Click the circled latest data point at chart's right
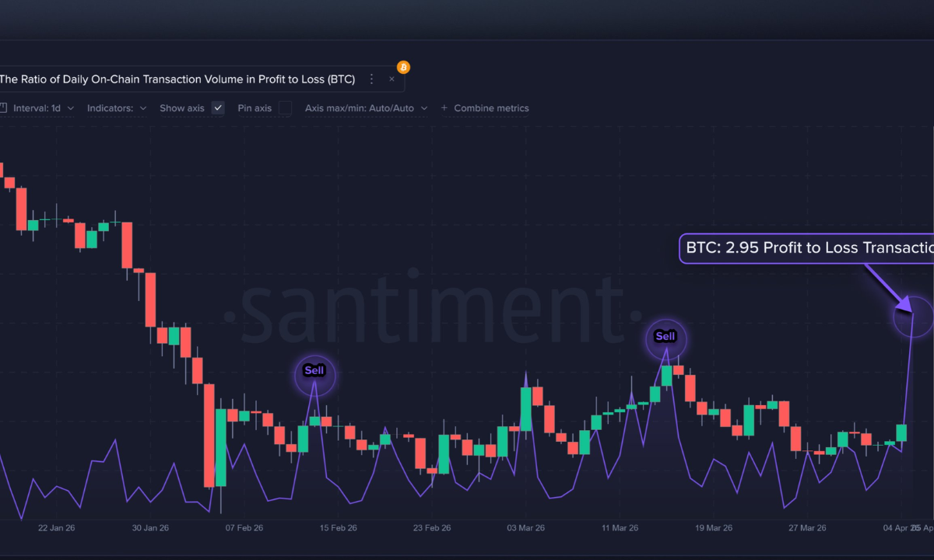This screenshot has width=934, height=560. [911, 315]
